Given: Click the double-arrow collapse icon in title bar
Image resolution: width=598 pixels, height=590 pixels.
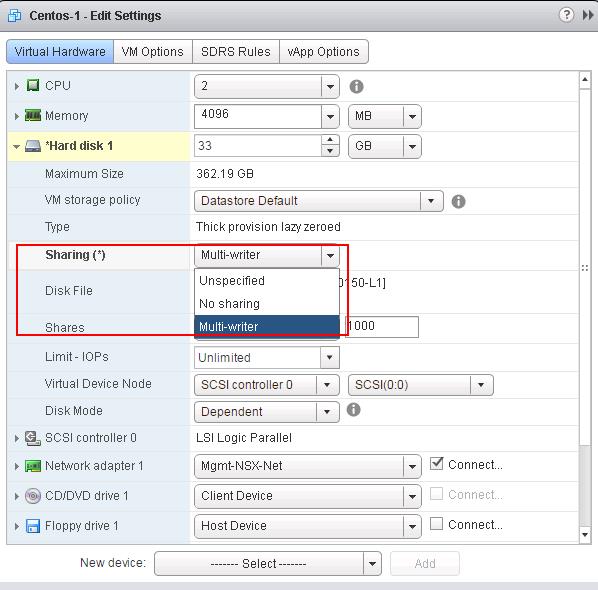Looking at the screenshot, I should click(x=588, y=15).
